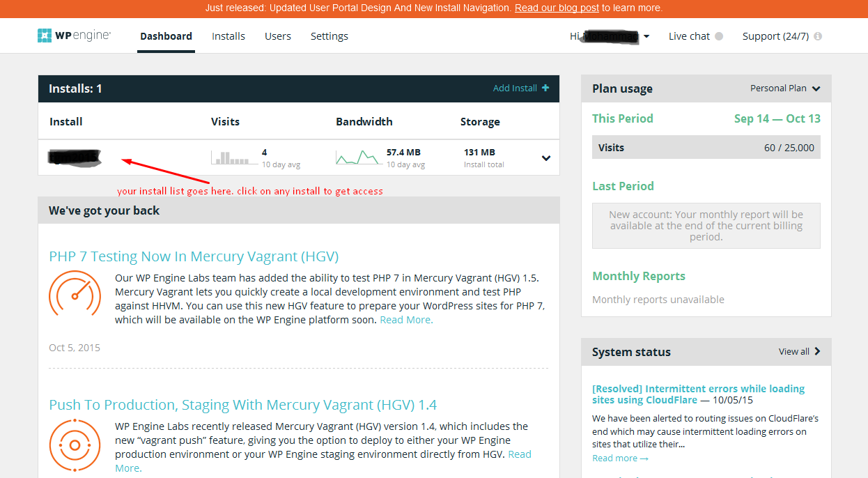Open the Resolved CloudFlare errors status link

click(x=698, y=394)
